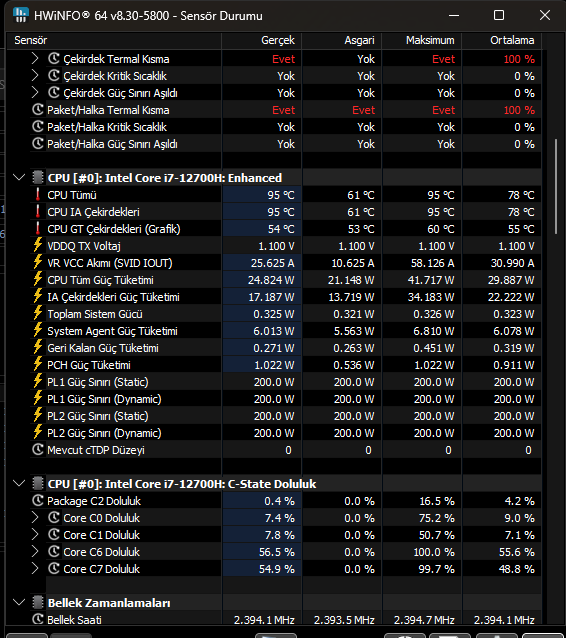The height and width of the screenshot is (638, 566).
Task: Click the 99.7 % maximum Core C7 value
Action: tap(437, 569)
